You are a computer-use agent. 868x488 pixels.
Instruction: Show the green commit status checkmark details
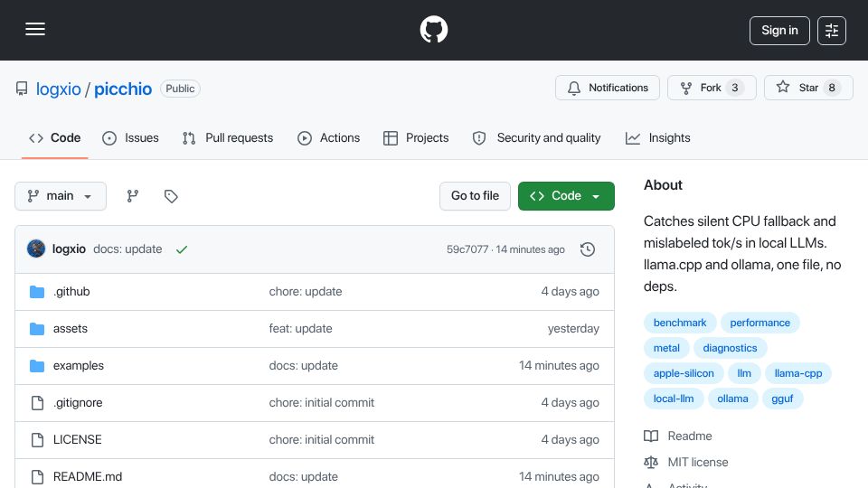click(182, 249)
